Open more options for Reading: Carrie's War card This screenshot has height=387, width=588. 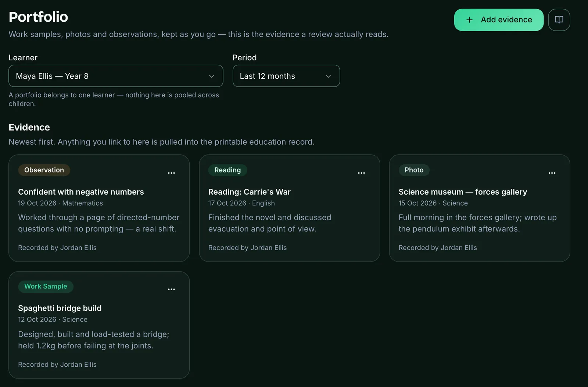[362, 173]
